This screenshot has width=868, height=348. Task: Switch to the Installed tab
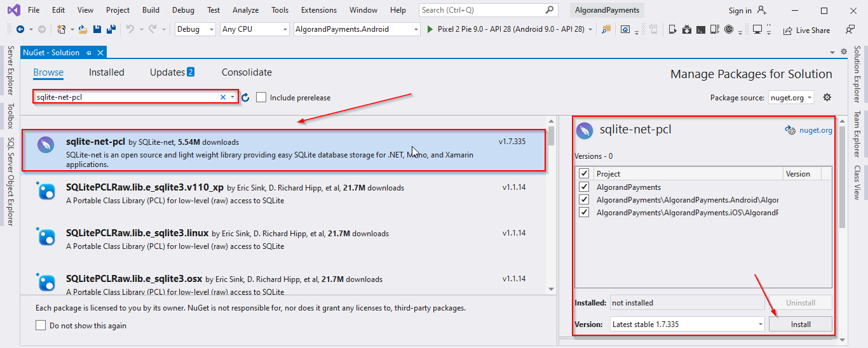click(x=107, y=72)
